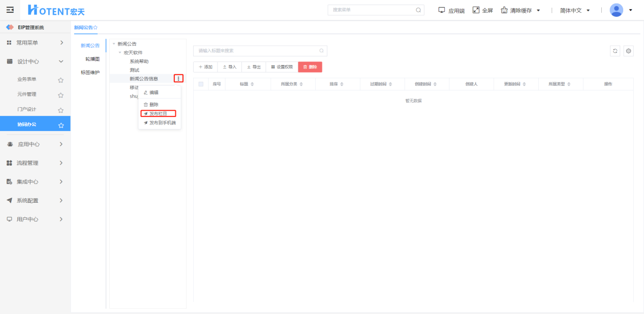Screen dimensions: 644x314
Task: Sort by 创建时间 column arrows
Action: click(x=435, y=84)
